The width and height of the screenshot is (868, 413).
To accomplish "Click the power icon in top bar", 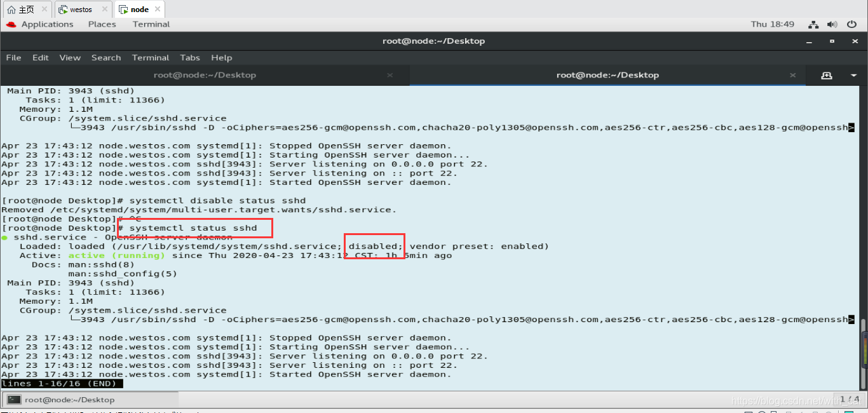I will tap(852, 24).
